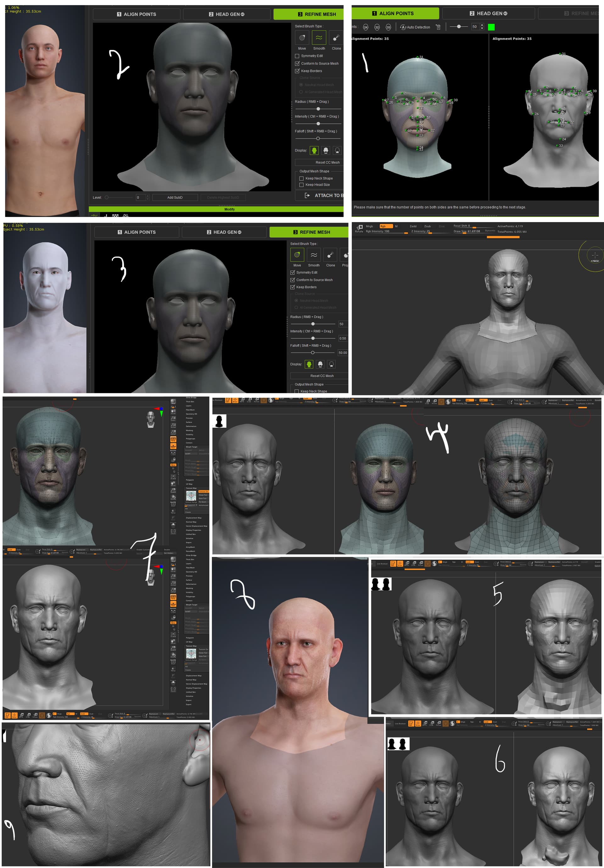Select the 32-point alignment preset icon
This screenshot has width=604, height=868.
377,27
